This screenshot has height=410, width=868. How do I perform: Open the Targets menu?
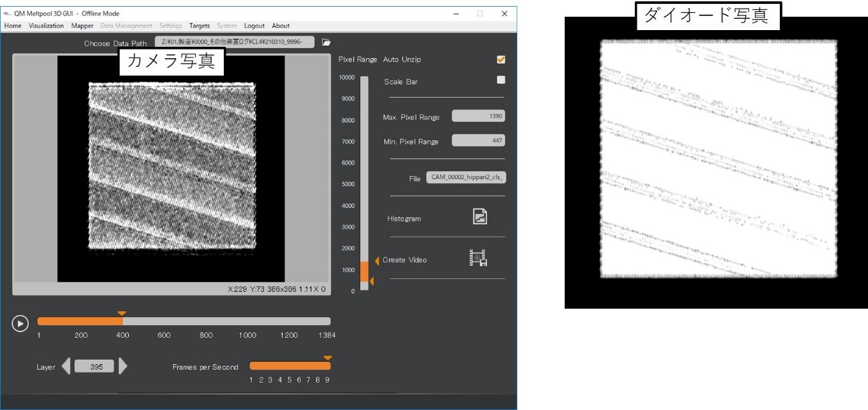pyautogui.click(x=199, y=26)
